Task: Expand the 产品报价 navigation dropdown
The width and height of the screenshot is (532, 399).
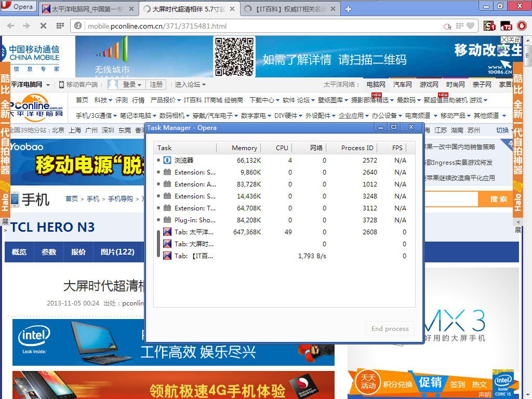Action: 166,100
